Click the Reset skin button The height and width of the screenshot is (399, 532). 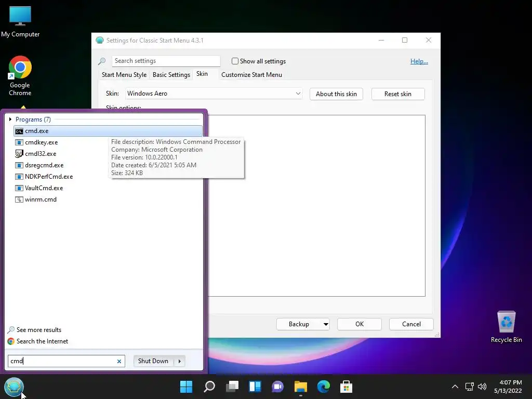pyautogui.click(x=398, y=94)
